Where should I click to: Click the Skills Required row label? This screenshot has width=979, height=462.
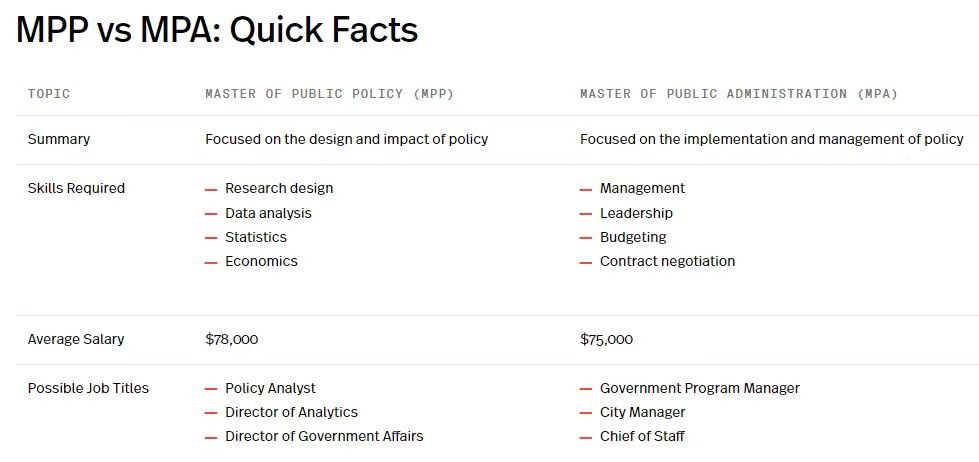[x=76, y=189]
